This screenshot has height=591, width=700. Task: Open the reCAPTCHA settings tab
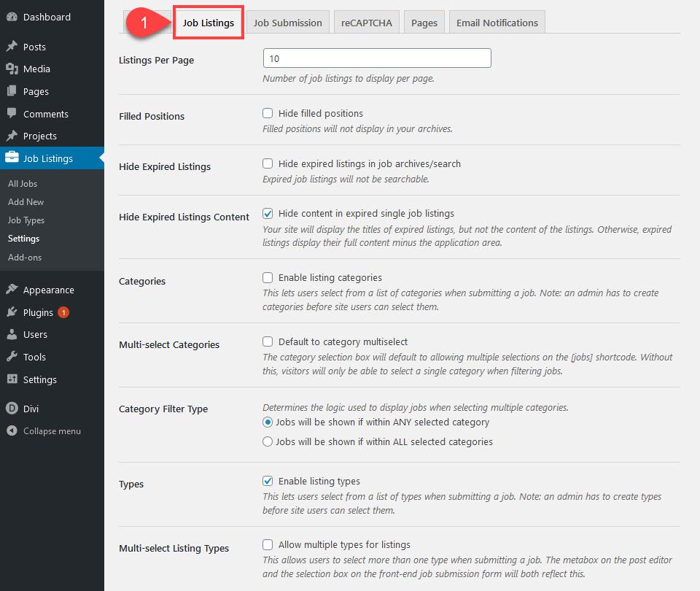pyautogui.click(x=366, y=22)
